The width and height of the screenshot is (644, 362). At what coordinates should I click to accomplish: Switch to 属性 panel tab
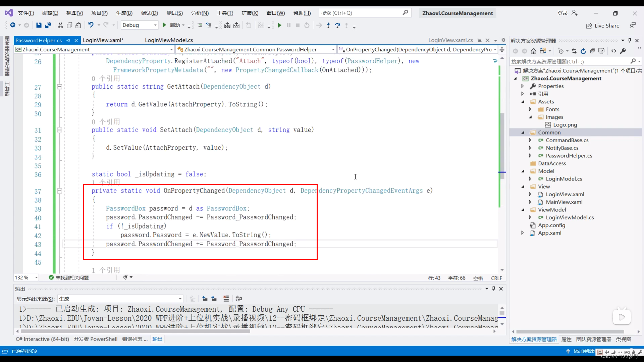point(566,339)
